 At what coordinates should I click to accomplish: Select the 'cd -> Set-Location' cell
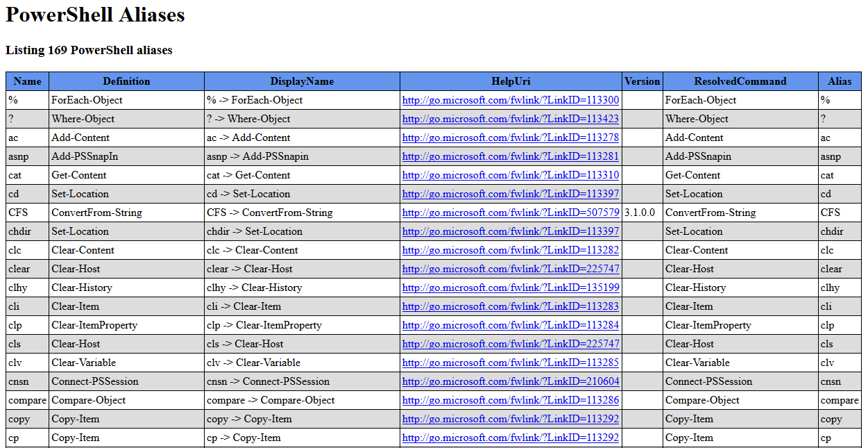(302, 194)
